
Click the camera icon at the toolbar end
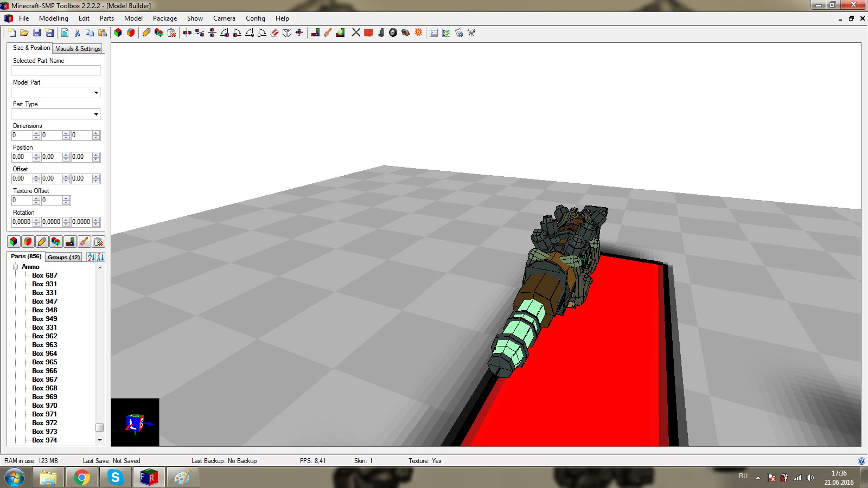471,33
